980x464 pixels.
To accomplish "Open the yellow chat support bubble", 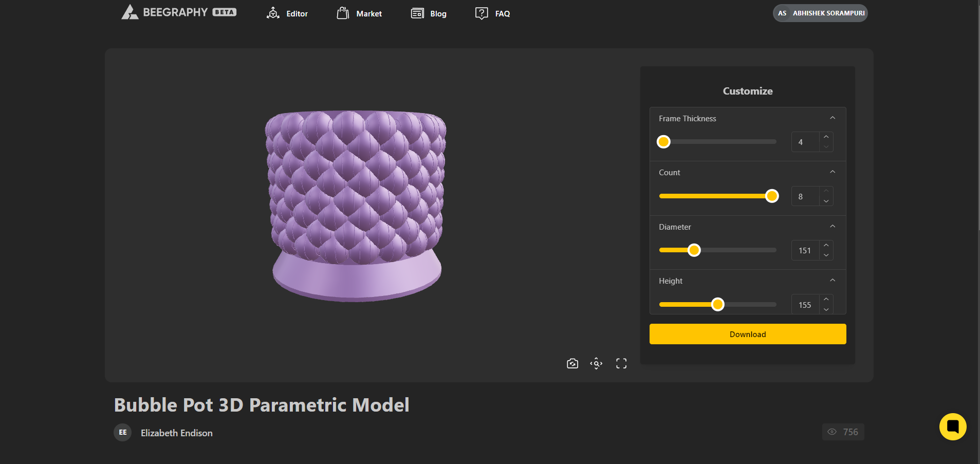I will pyautogui.click(x=952, y=426).
